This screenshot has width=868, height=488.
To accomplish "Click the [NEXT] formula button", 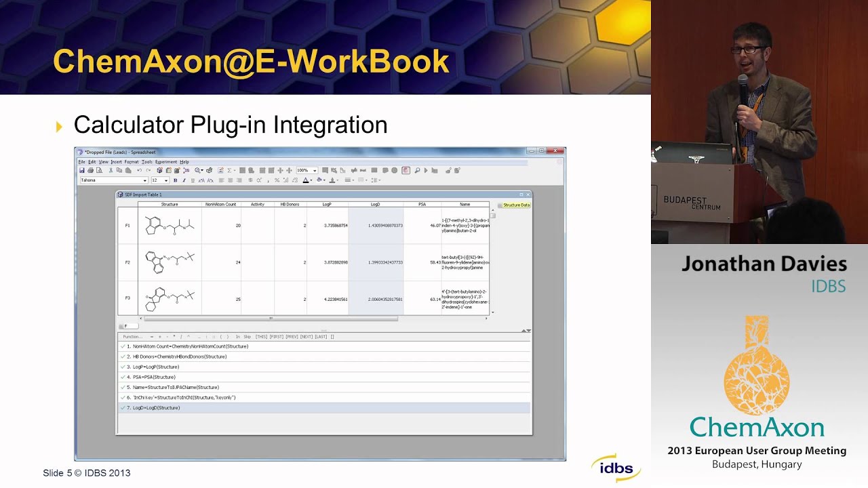I will (x=307, y=337).
